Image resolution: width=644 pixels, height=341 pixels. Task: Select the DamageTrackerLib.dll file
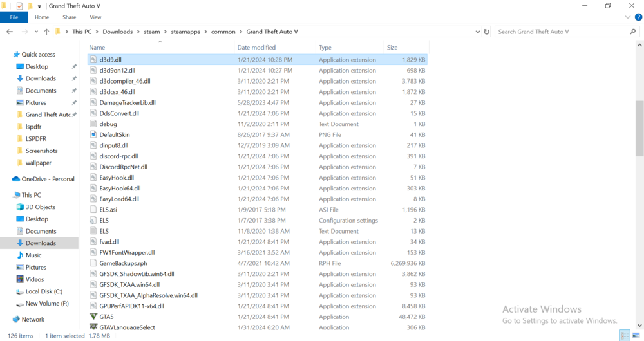[x=128, y=102]
